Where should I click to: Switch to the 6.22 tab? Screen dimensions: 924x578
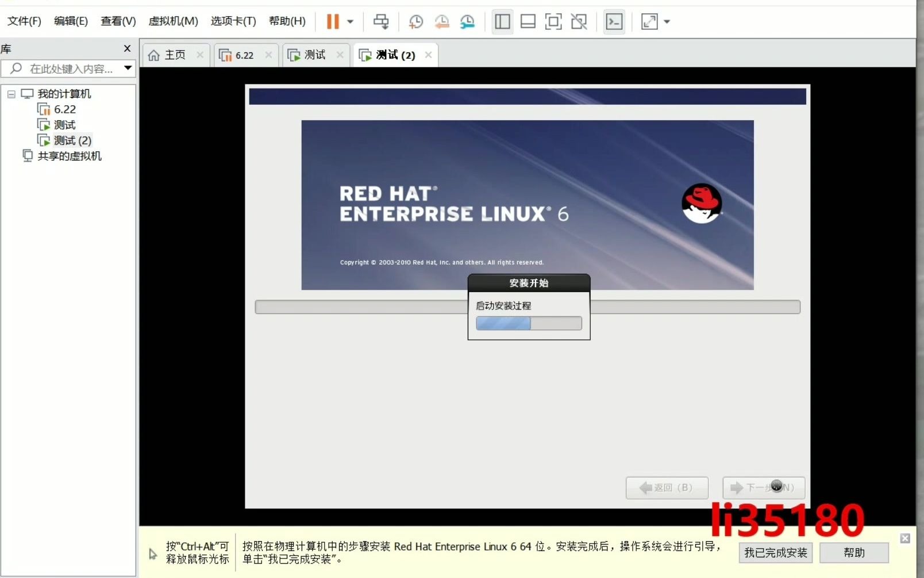(x=244, y=55)
